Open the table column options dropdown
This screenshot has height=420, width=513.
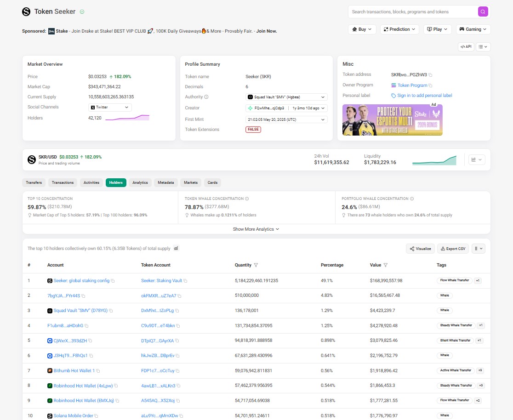(x=479, y=249)
